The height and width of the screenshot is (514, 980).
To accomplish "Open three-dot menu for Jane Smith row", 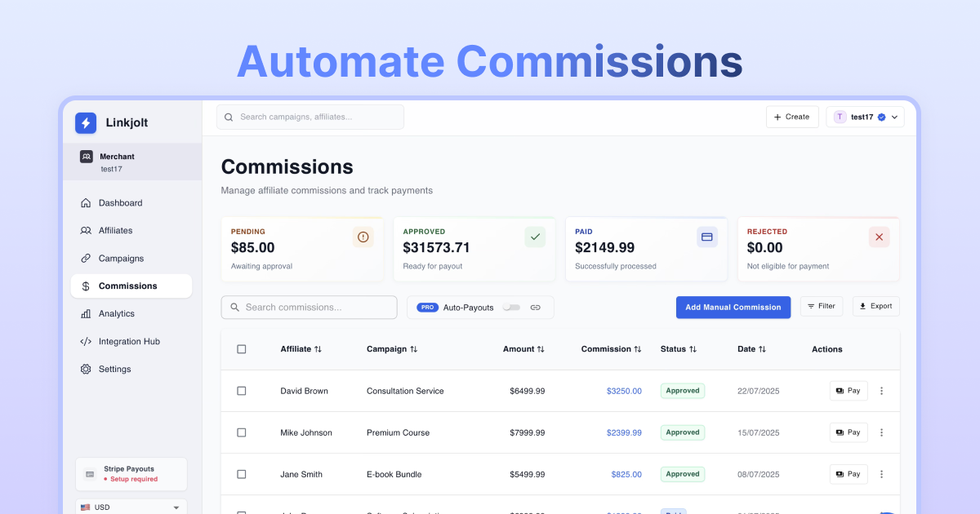I will pos(881,474).
